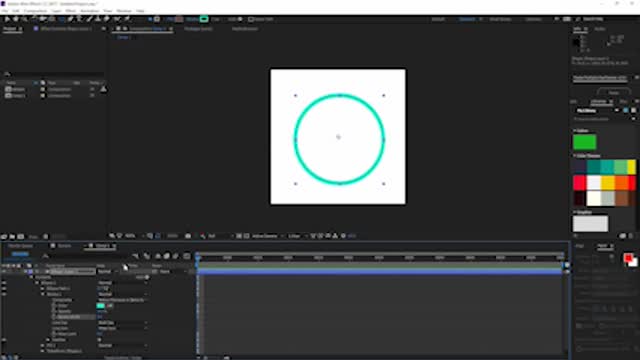
Task: Toggle visibility eye of Ellipse 1
Action: point(4,283)
